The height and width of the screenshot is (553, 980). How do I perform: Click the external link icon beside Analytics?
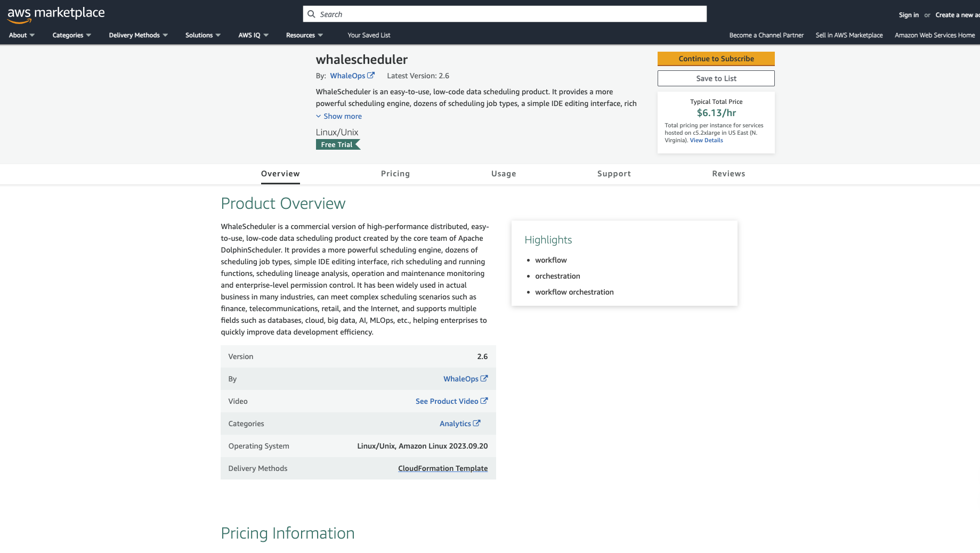[476, 424]
